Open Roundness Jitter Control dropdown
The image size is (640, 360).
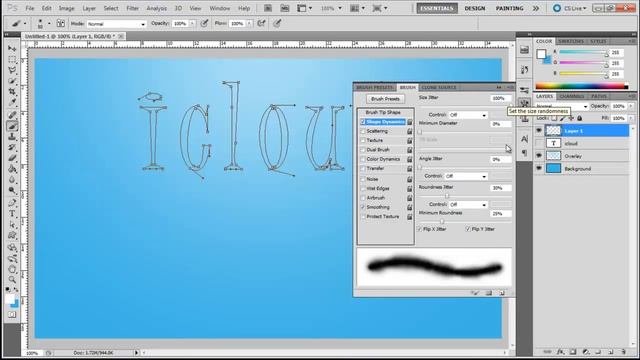click(x=468, y=204)
